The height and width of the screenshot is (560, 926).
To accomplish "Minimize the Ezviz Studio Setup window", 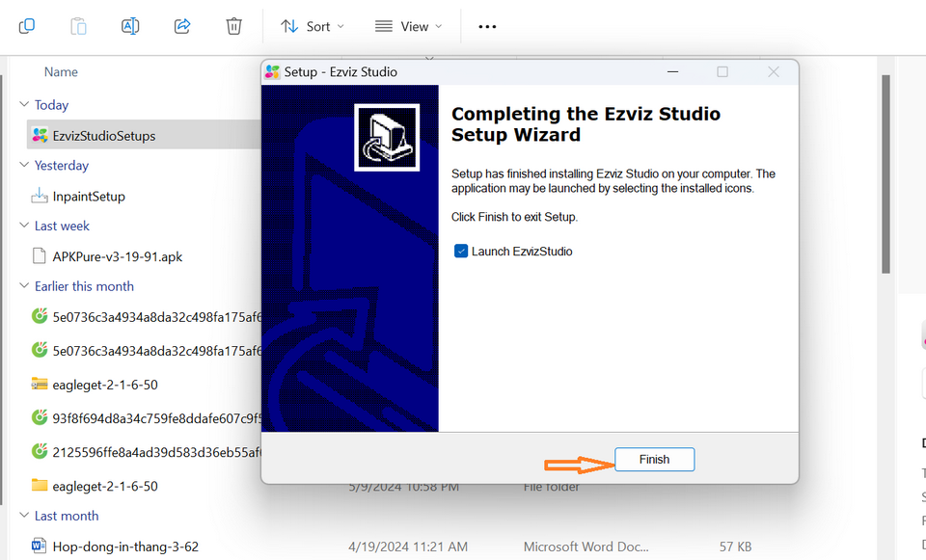I will [672, 72].
